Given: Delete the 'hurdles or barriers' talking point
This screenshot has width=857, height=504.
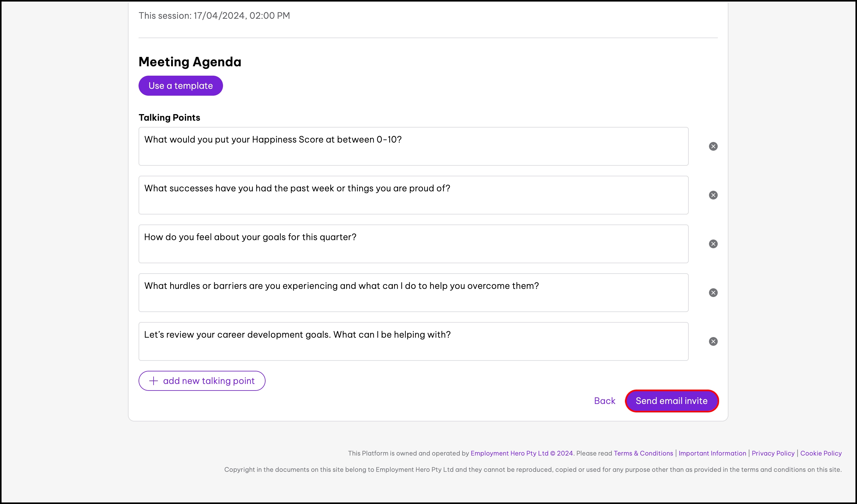Looking at the screenshot, I should [x=713, y=293].
